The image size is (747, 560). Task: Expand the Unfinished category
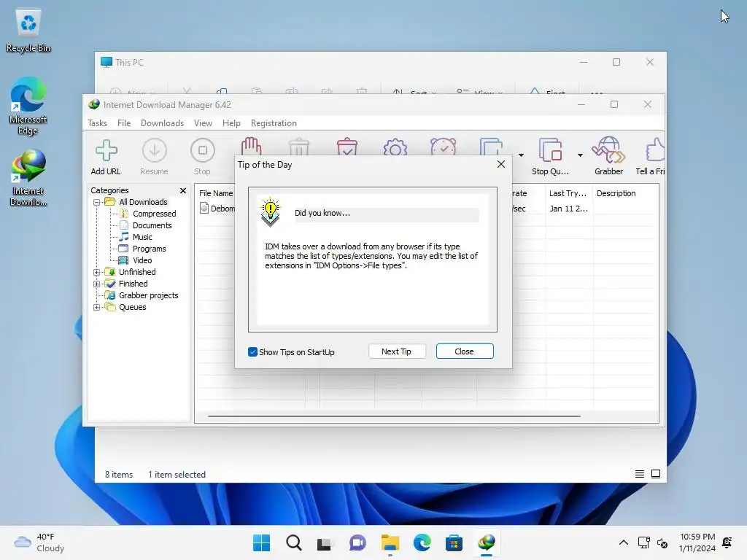coord(97,273)
